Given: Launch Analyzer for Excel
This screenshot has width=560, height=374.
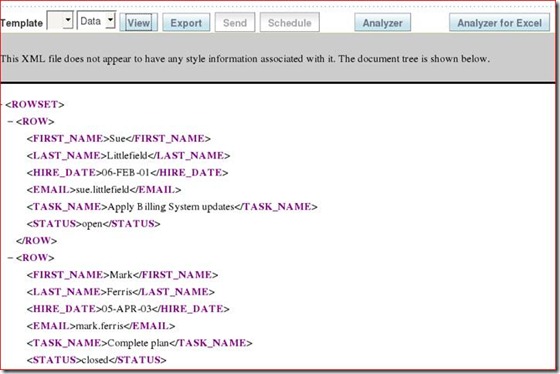Looking at the screenshot, I should coord(499,23).
